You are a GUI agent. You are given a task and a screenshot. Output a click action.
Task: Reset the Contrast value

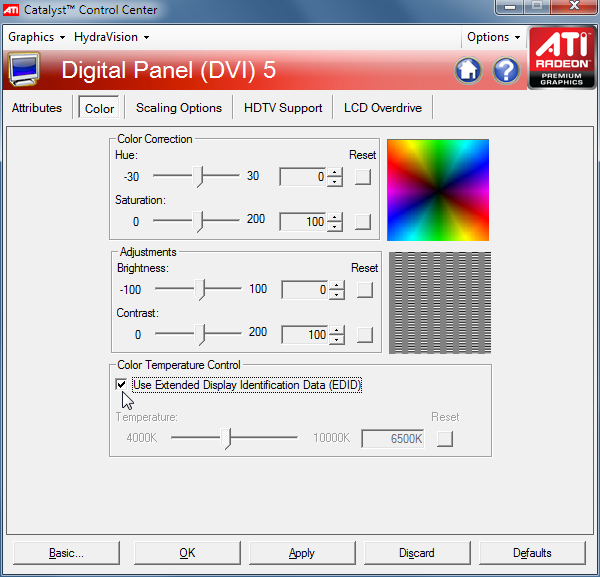364,335
